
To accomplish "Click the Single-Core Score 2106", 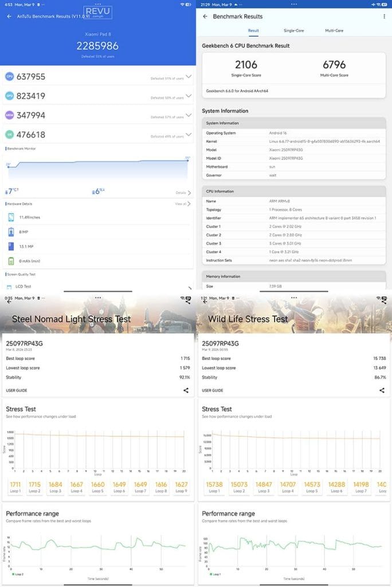I will coord(246,65).
